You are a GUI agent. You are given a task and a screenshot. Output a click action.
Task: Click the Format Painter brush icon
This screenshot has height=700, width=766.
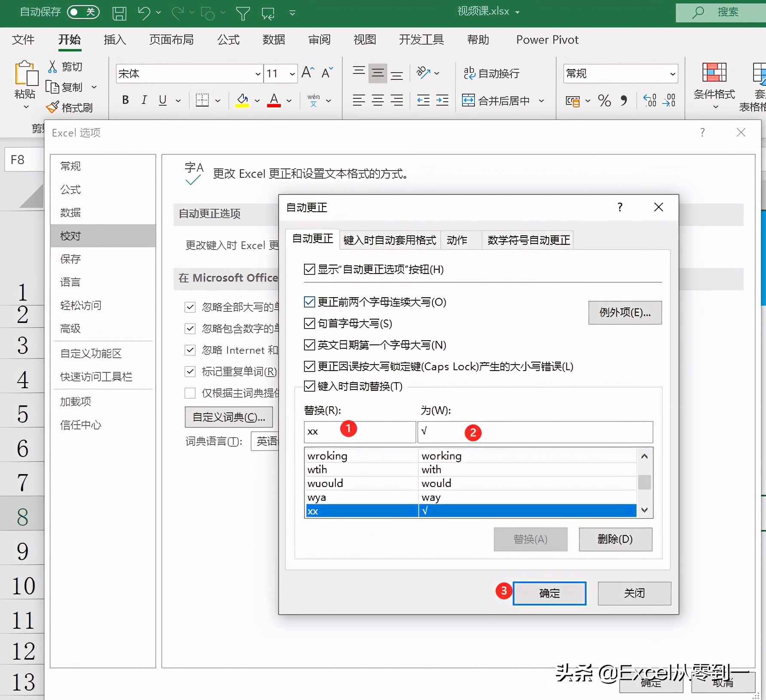52,107
